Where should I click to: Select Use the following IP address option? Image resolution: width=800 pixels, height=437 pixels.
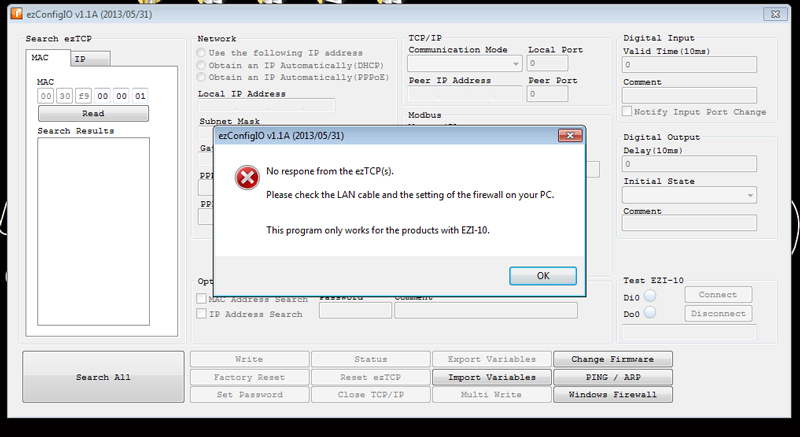[202, 53]
